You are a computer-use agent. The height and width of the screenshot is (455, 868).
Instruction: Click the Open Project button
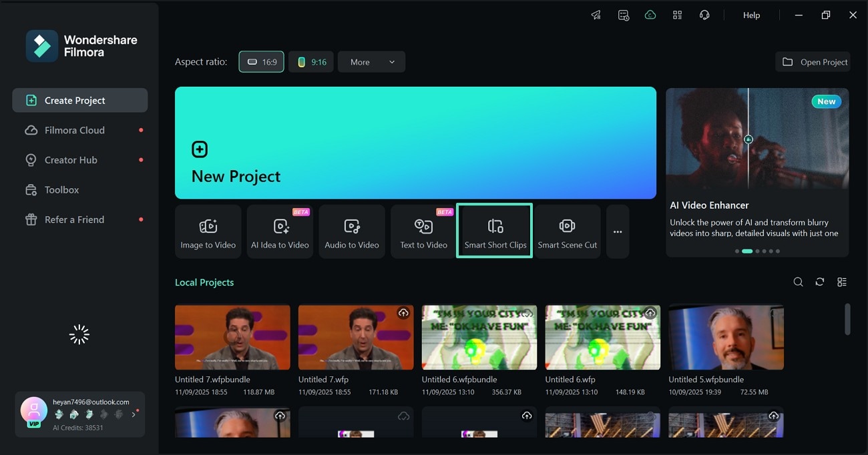813,62
